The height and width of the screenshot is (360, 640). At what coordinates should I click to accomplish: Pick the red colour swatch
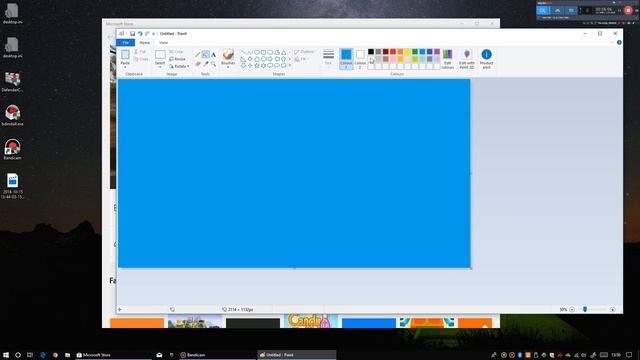click(393, 51)
